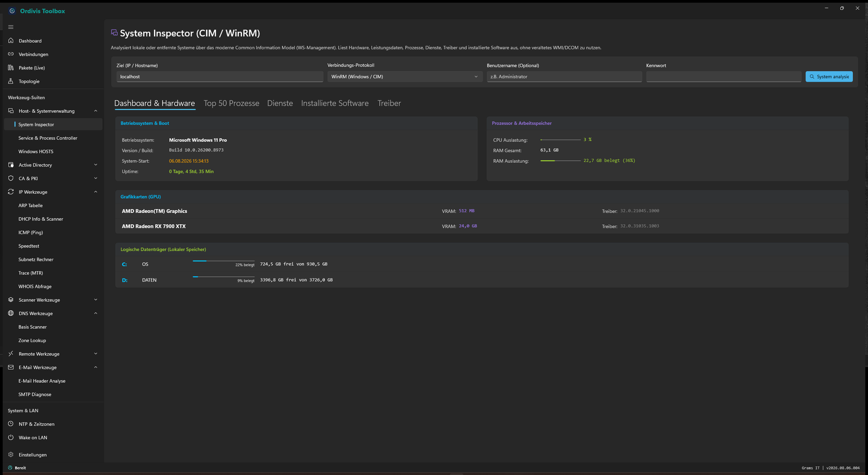Collapse the IP Werkzeuge section chevron
The width and height of the screenshot is (868, 475).
[95, 192]
